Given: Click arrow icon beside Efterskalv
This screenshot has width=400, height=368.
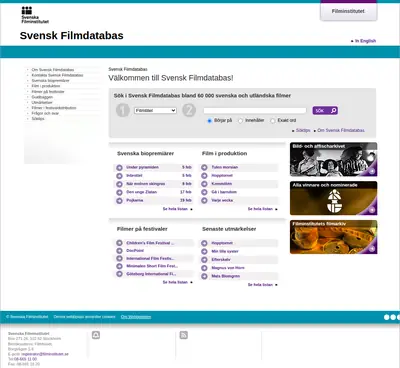Looking at the screenshot, I should (204, 260).
